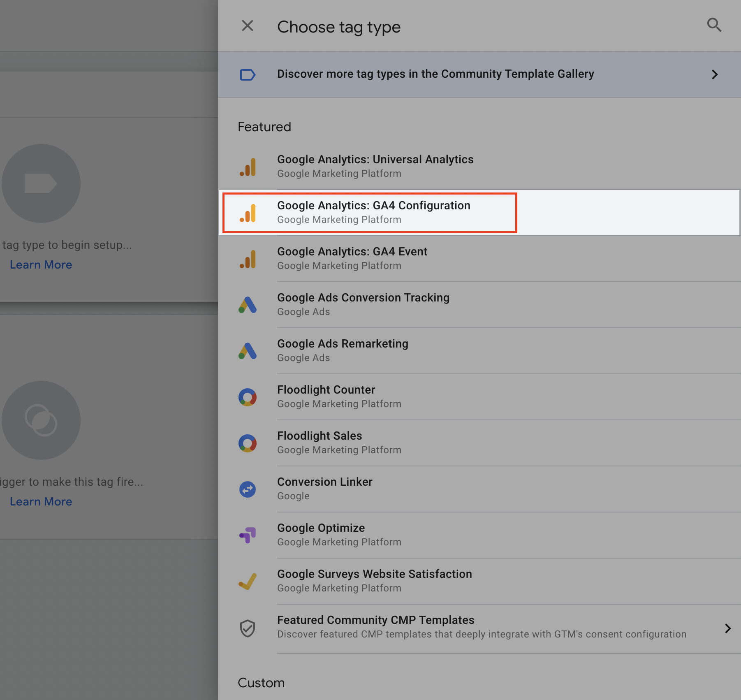Click Learn More under trigger prompt

[x=41, y=501]
